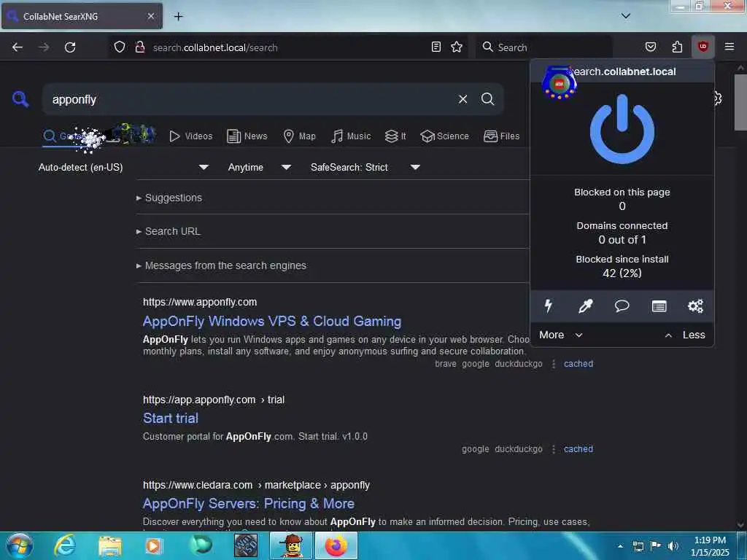Viewport: 747px width, 560px height.
Task: Switch to Files category tab
Action: pyautogui.click(x=501, y=136)
